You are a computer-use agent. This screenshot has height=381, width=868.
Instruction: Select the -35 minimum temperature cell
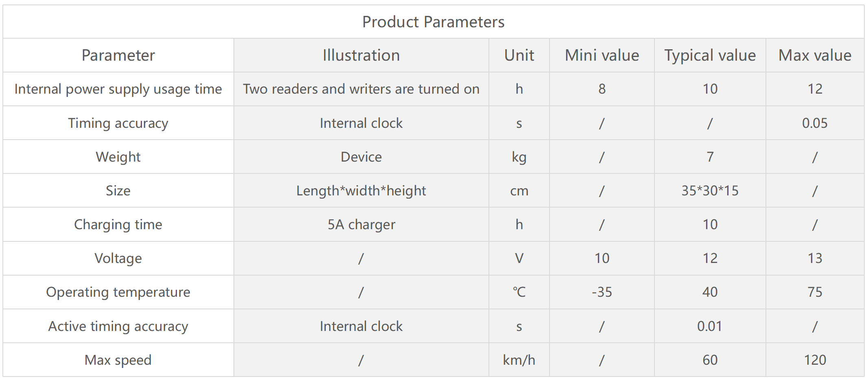pos(602,292)
